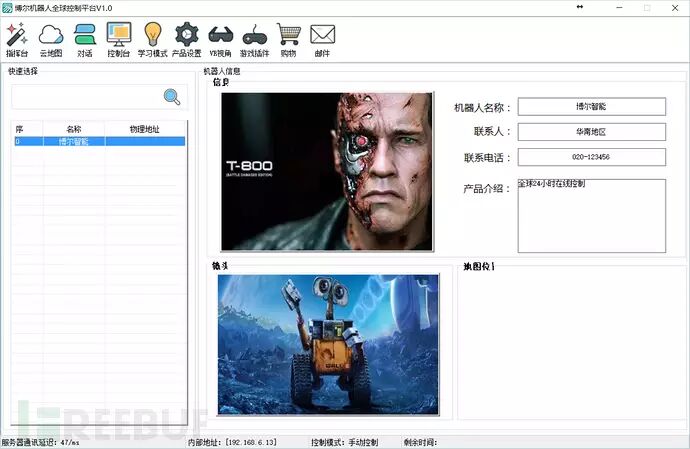
Task: Click the internal address 192.168.6.13 status
Action: [x=232, y=442]
